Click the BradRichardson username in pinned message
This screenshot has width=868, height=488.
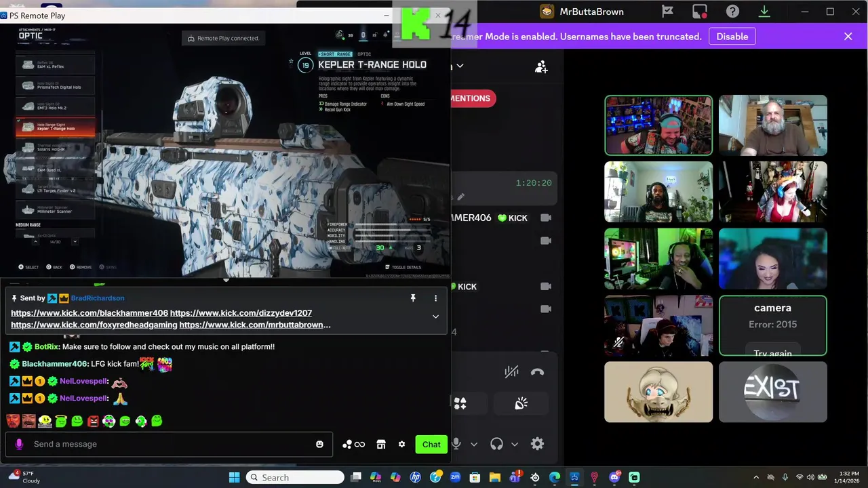[x=98, y=298]
